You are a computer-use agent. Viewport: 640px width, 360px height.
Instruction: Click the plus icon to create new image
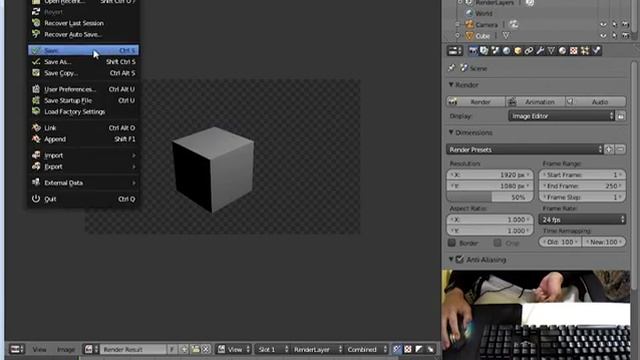184,349
